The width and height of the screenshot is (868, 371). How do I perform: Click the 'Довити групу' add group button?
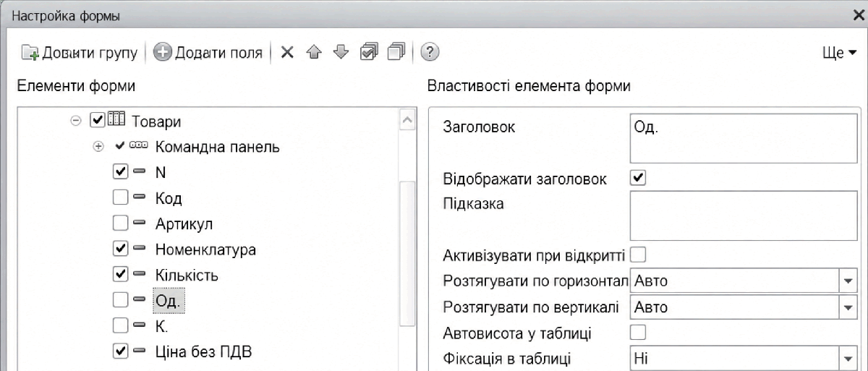coord(81,53)
